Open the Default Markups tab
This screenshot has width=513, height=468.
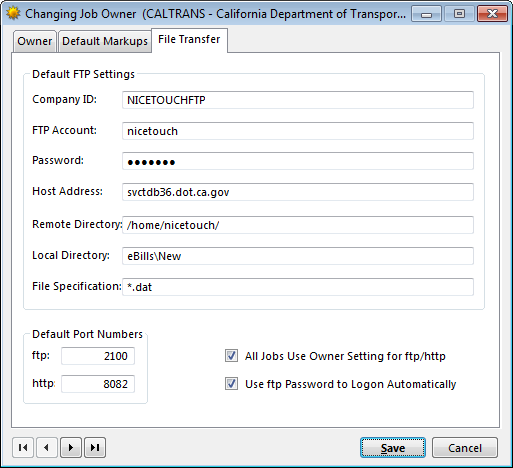pyautogui.click(x=105, y=41)
